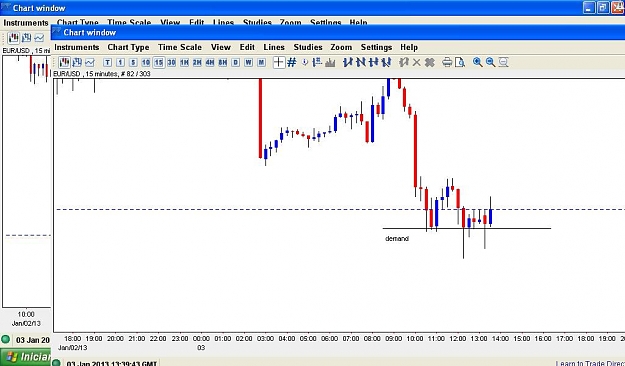625x366 pixels.
Task: Switch to 8H time scale
Action: (222, 62)
